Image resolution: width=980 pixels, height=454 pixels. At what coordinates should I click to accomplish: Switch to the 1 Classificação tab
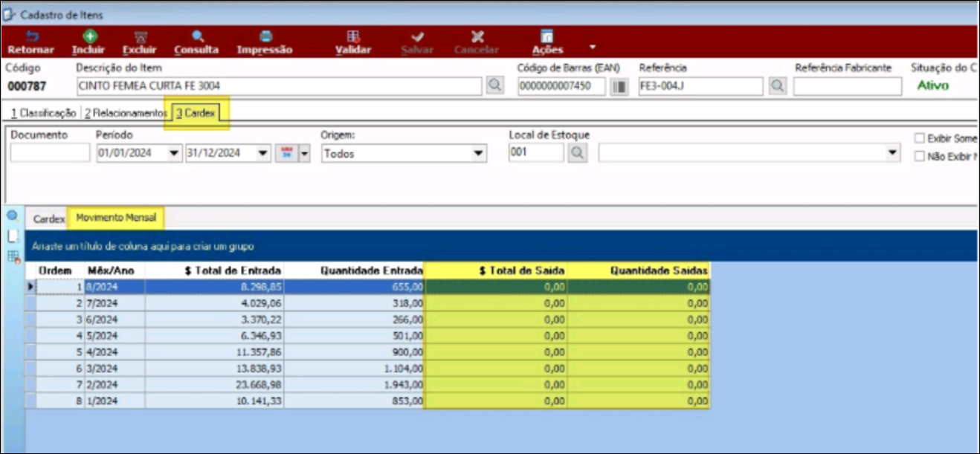click(43, 113)
